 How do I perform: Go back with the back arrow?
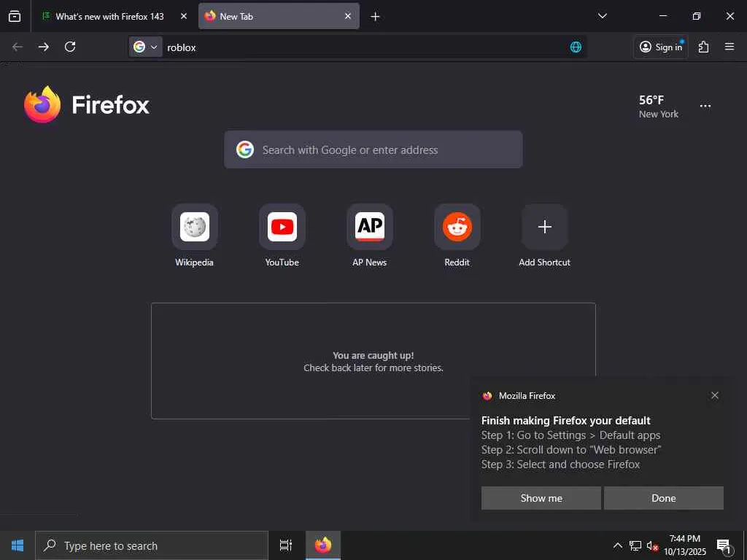18,47
